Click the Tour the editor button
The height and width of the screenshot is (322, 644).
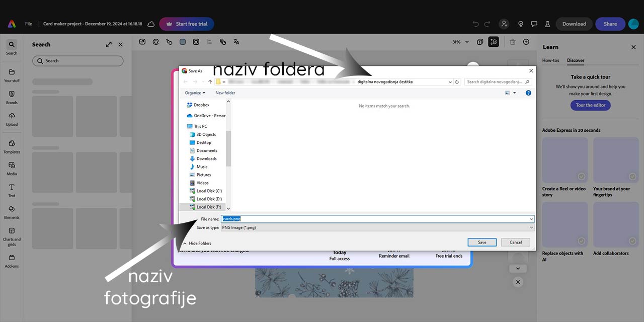pyautogui.click(x=591, y=105)
